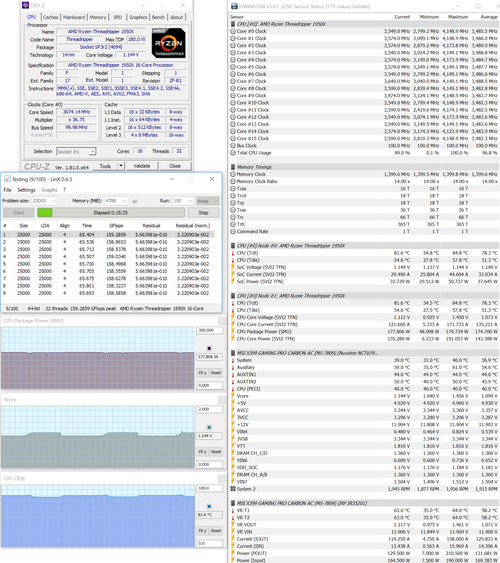This screenshot has height=563, width=500.
Task: Click the 2.000 maximum field on the Vcore graph
Action: (x=209, y=409)
